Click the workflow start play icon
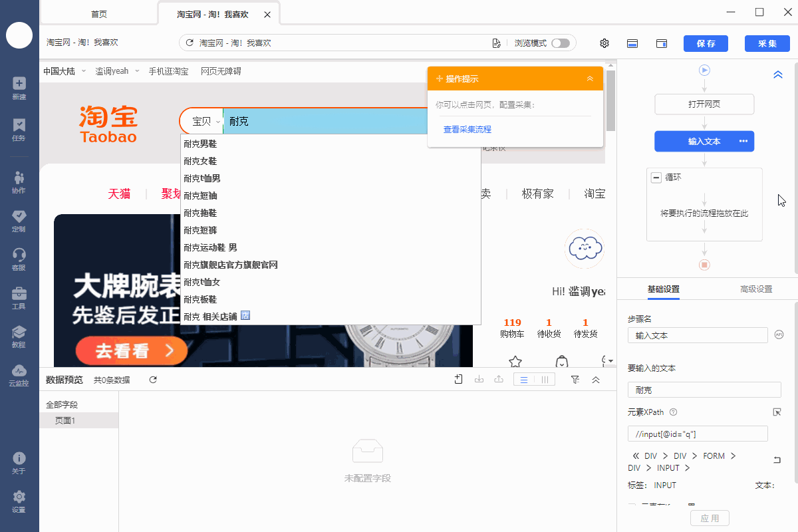The width and height of the screenshot is (798, 532). point(705,70)
